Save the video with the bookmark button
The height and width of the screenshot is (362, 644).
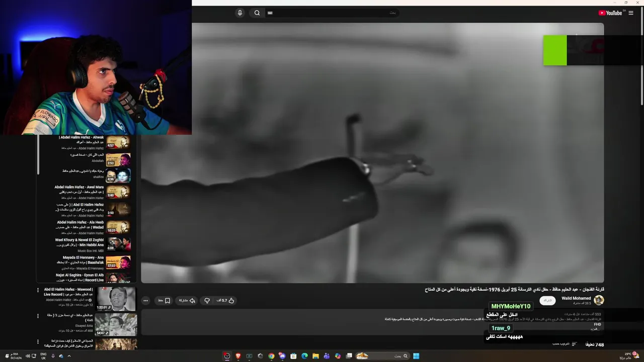[165, 301]
